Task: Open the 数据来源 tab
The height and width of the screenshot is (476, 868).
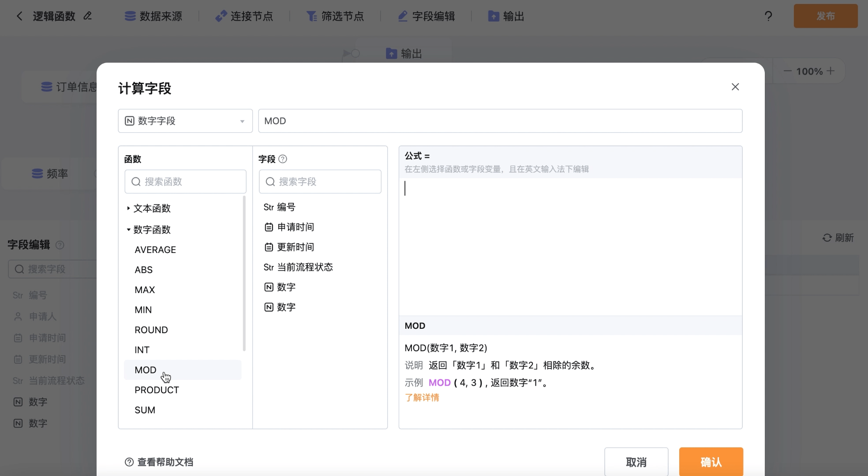Action: (x=153, y=16)
